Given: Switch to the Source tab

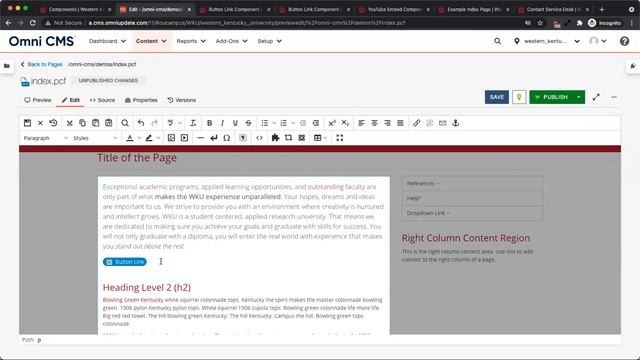Looking at the screenshot, I should [102, 100].
